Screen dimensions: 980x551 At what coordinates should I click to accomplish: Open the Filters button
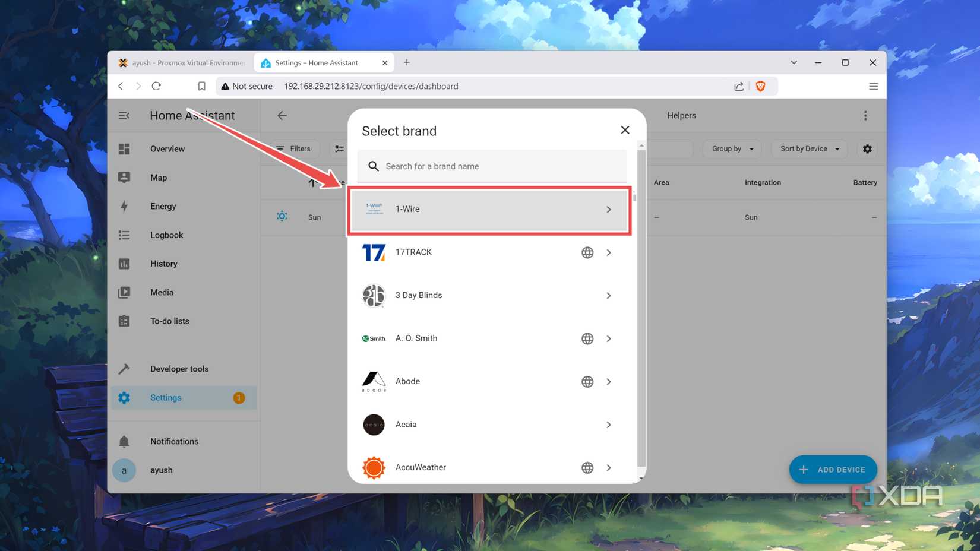[x=294, y=149]
